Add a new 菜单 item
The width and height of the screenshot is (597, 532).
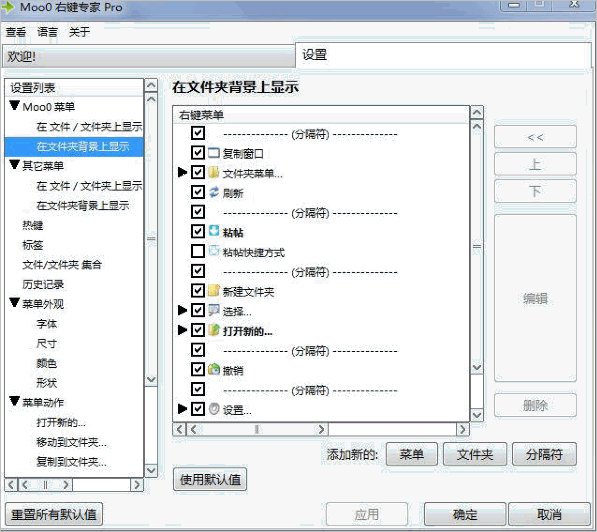click(x=412, y=454)
